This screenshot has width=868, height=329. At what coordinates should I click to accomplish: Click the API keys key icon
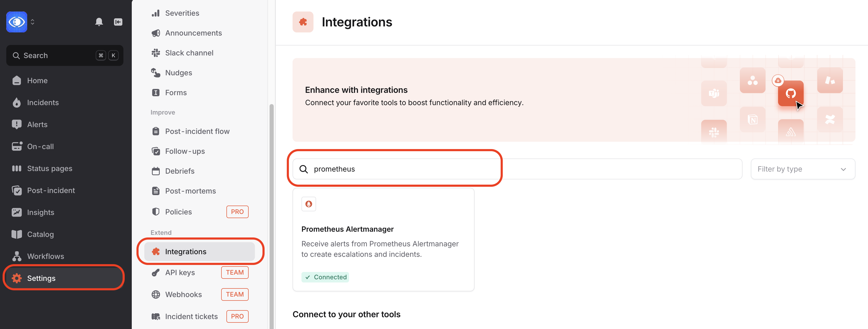(x=156, y=272)
